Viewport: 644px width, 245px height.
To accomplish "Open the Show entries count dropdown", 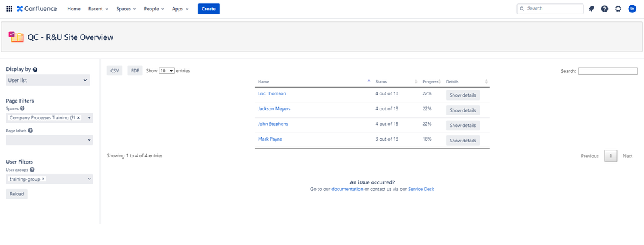I will (x=167, y=71).
